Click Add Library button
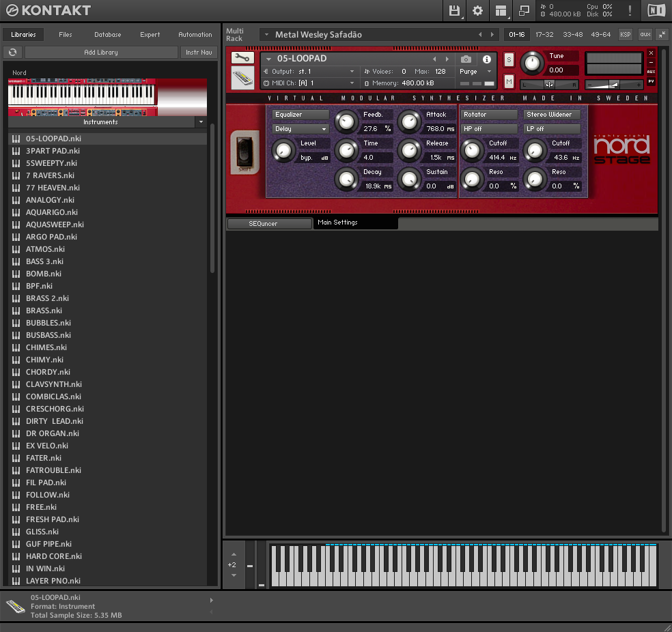 (x=101, y=53)
